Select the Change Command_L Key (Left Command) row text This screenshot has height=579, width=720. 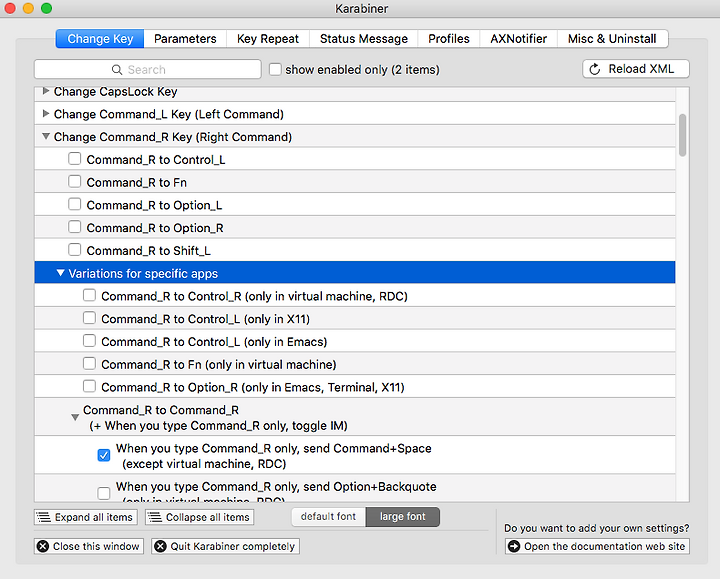point(169,114)
